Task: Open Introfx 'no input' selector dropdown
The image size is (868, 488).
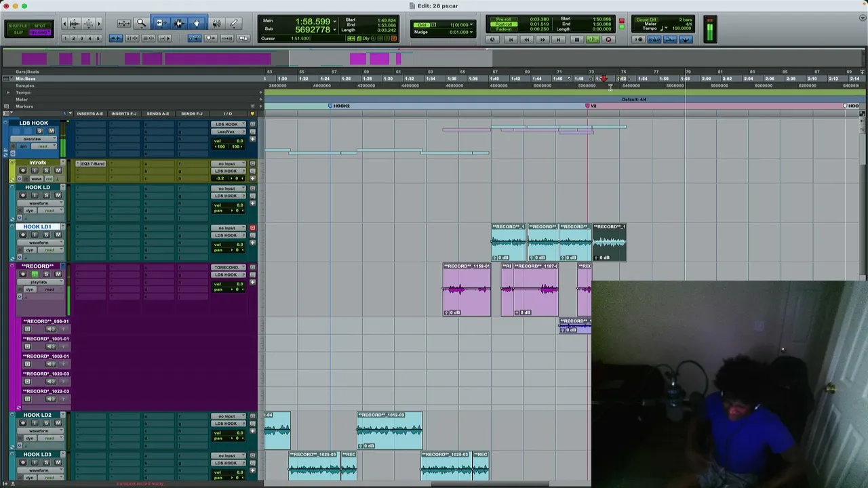Action: (x=228, y=163)
